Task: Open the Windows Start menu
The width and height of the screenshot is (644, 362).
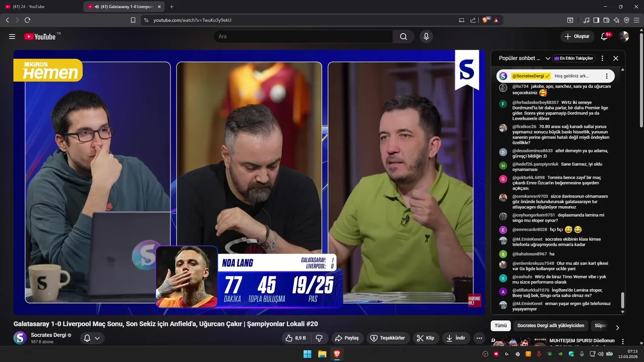Action: click(x=307, y=354)
